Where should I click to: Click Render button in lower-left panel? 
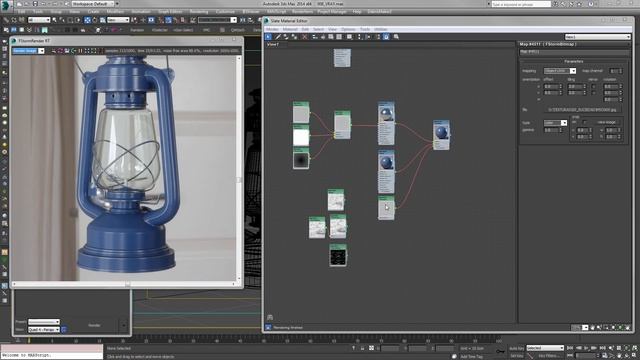[95, 325]
